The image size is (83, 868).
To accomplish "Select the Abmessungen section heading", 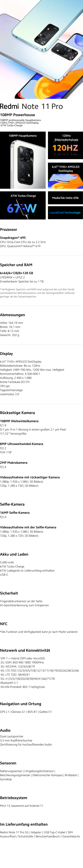I will pyautogui.click(x=12, y=315).
